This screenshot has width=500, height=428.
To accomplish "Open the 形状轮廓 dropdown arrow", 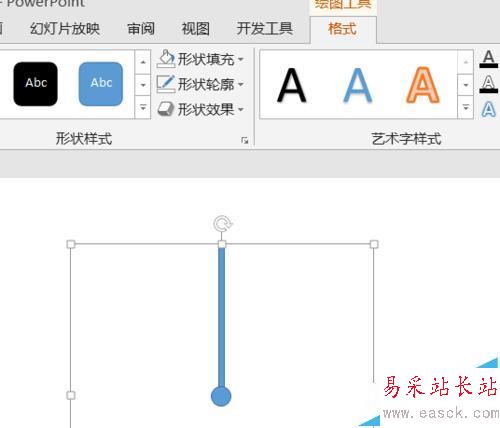I will [241, 84].
